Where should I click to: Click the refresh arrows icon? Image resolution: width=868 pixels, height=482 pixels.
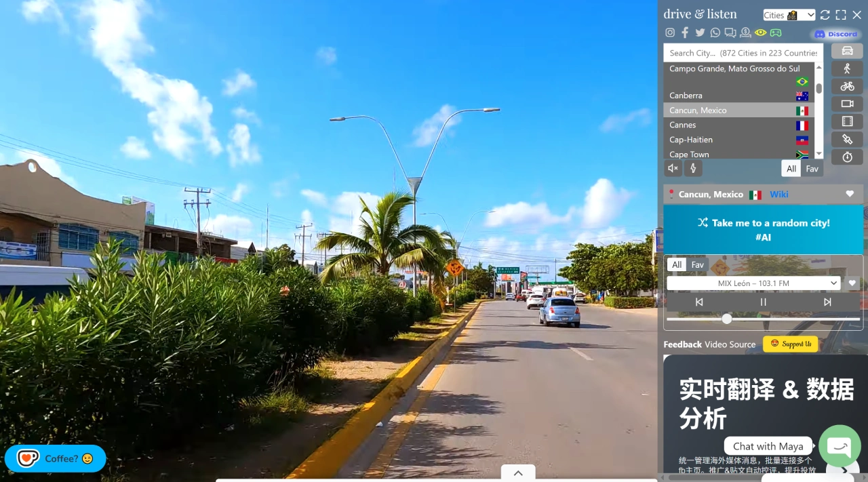825,15
